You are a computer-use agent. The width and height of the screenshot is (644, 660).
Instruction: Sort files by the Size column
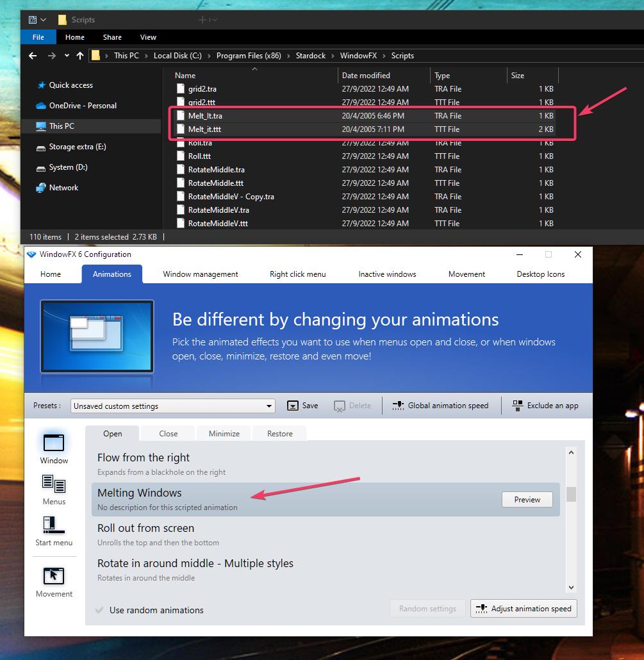[x=518, y=76]
